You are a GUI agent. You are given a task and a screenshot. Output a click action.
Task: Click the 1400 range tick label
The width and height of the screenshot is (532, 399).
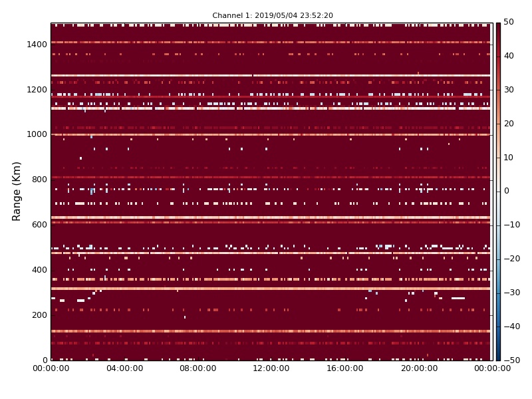pos(37,45)
